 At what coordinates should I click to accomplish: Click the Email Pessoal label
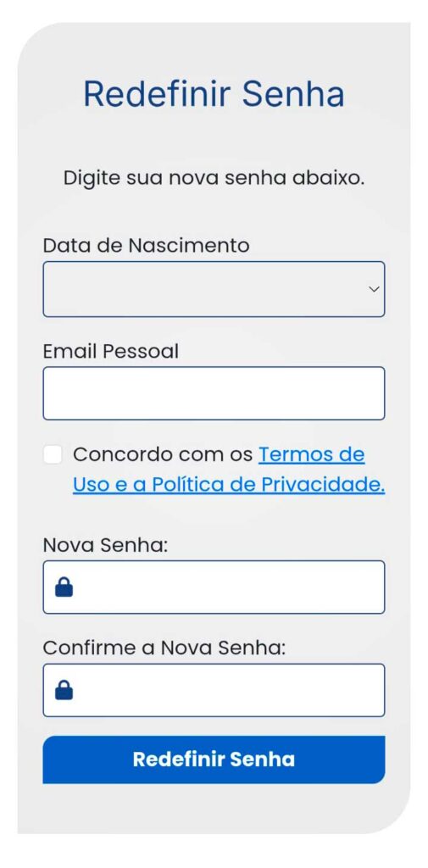click(x=111, y=351)
